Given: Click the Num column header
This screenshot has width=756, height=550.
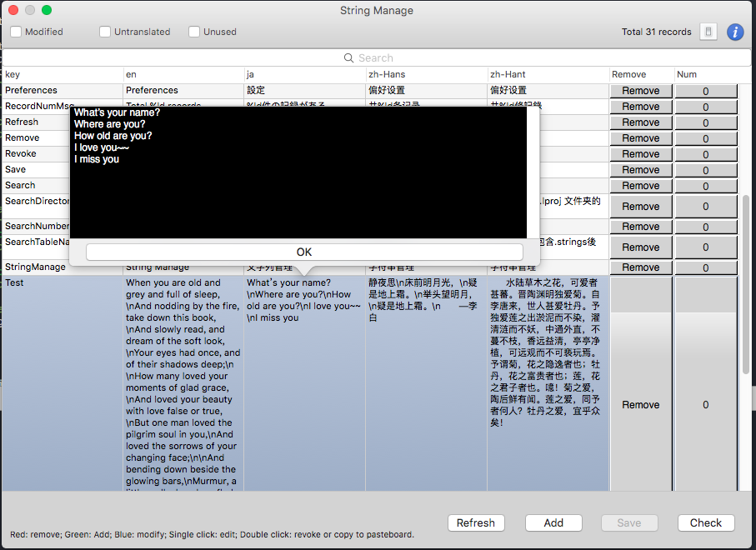Looking at the screenshot, I should (x=706, y=75).
